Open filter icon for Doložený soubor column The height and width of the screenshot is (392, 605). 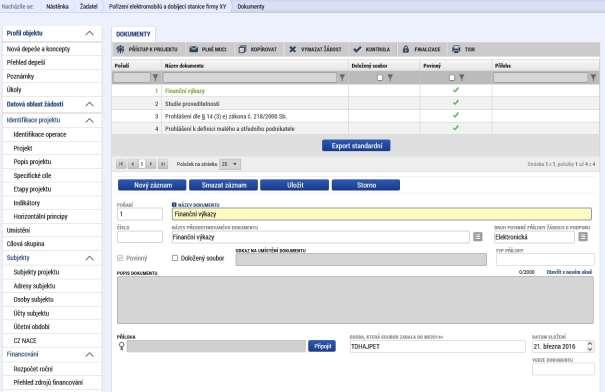click(390, 78)
